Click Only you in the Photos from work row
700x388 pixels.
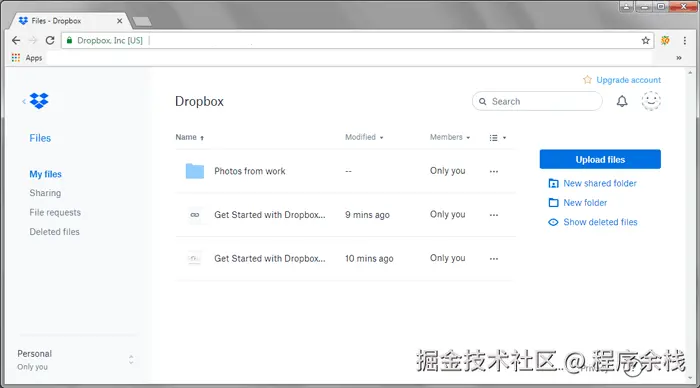(x=447, y=171)
